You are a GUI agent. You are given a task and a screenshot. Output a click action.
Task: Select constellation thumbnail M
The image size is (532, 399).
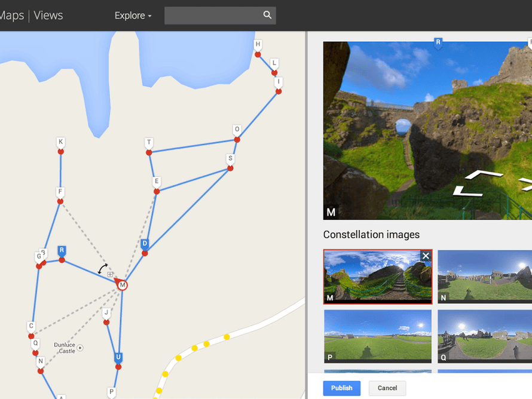point(377,277)
